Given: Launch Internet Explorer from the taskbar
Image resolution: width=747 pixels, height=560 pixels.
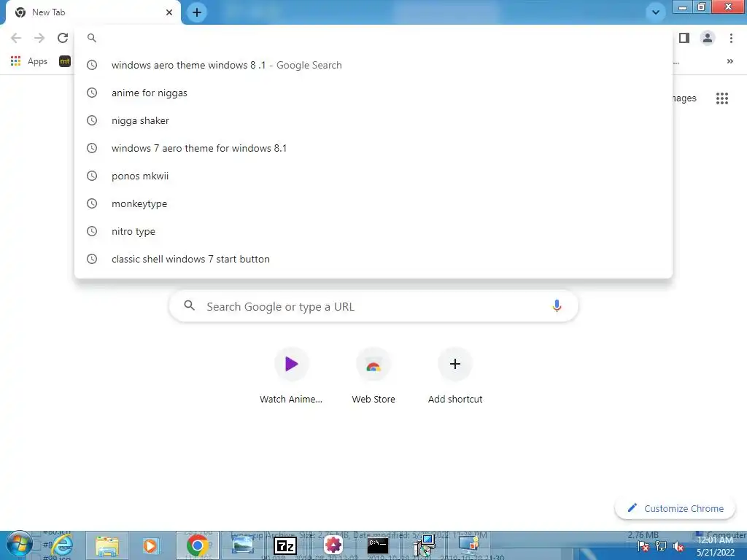Looking at the screenshot, I should click(x=62, y=545).
